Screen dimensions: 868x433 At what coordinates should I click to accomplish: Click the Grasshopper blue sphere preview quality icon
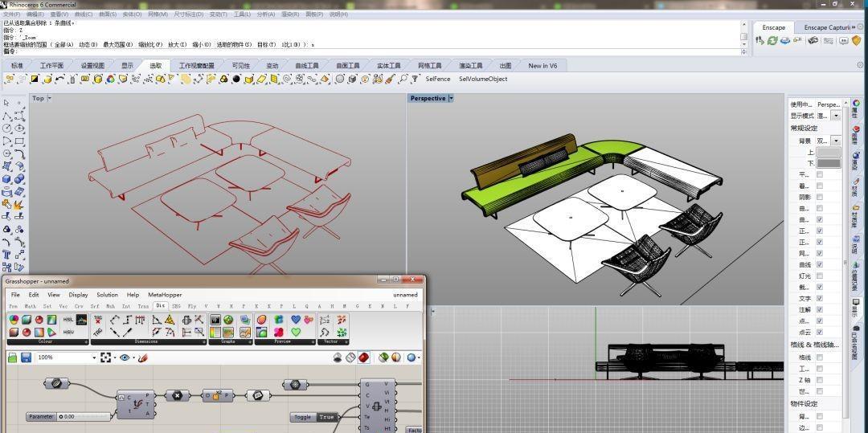click(411, 358)
